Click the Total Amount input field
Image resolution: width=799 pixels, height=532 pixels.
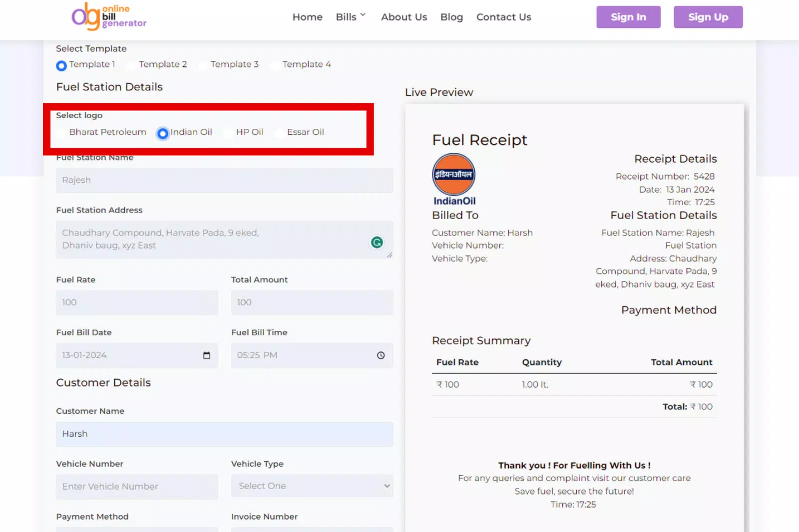coord(312,302)
